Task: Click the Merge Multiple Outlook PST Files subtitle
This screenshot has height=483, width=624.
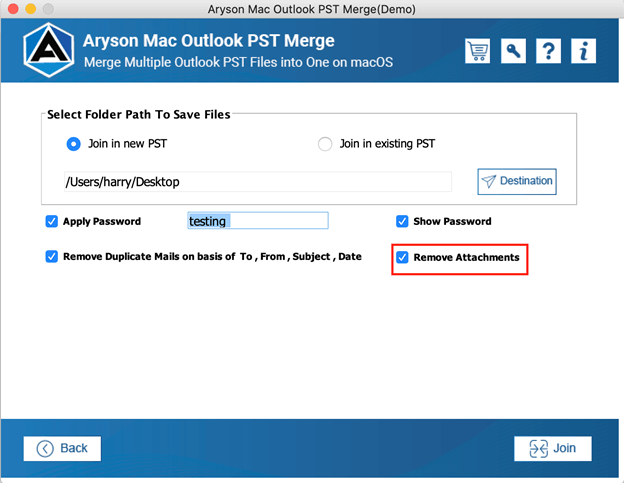Action: [x=238, y=62]
